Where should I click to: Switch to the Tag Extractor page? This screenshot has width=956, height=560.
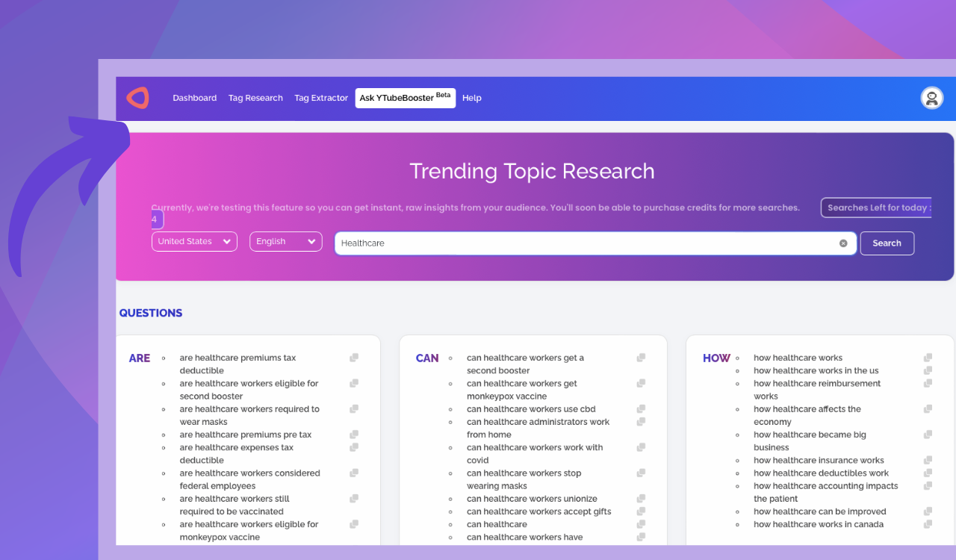pos(321,98)
